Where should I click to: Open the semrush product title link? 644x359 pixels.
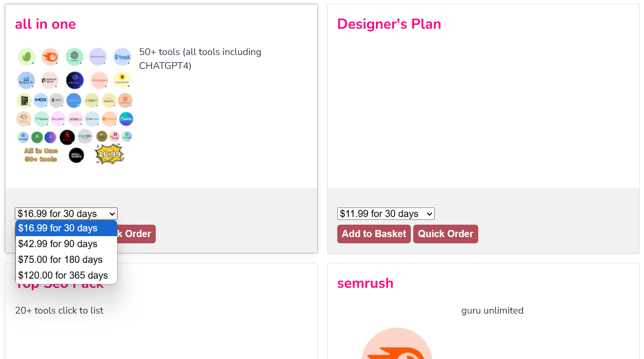tap(365, 283)
